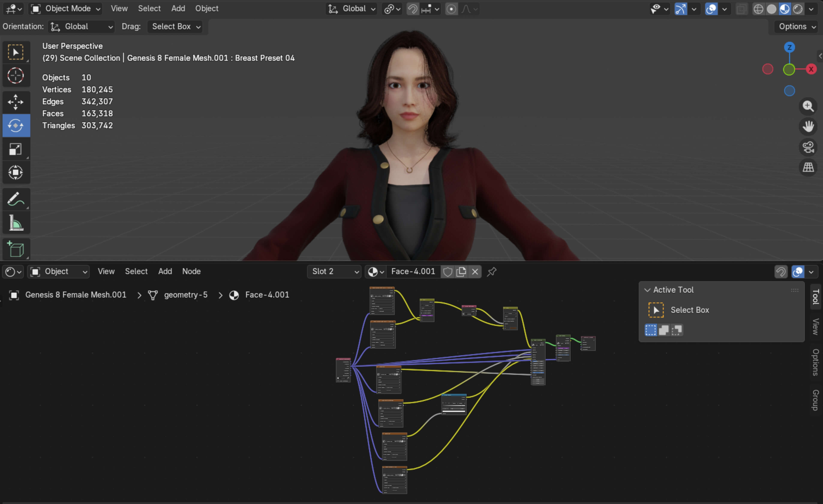823x504 pixels.
Task: Toggle the camera view icon
Action: click(808, 147)
